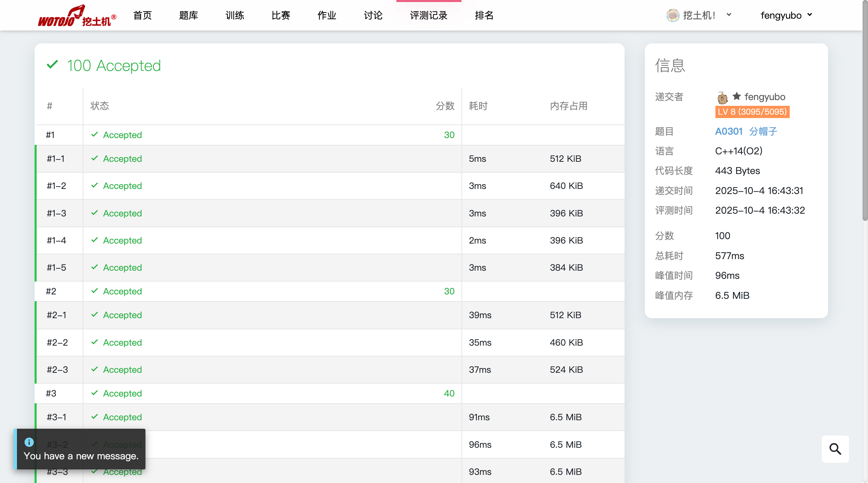Go to 题库 in navigation
The width and height of the screenshot is (868, 483).
point(189,15)
